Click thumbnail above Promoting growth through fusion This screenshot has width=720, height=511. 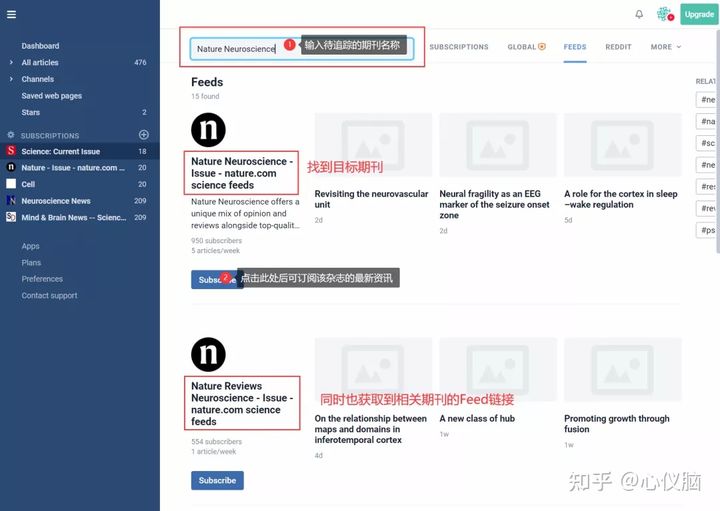623,370
